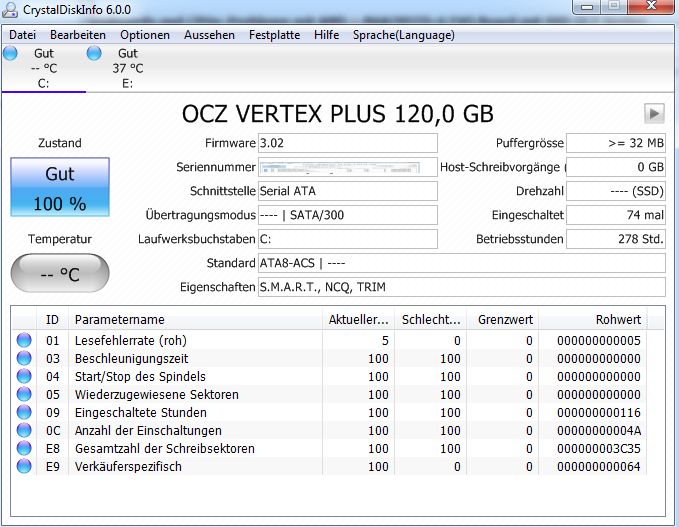
Task: Click the Puffergrösse field showing >= 32 MB
Action: pos(616,143)
